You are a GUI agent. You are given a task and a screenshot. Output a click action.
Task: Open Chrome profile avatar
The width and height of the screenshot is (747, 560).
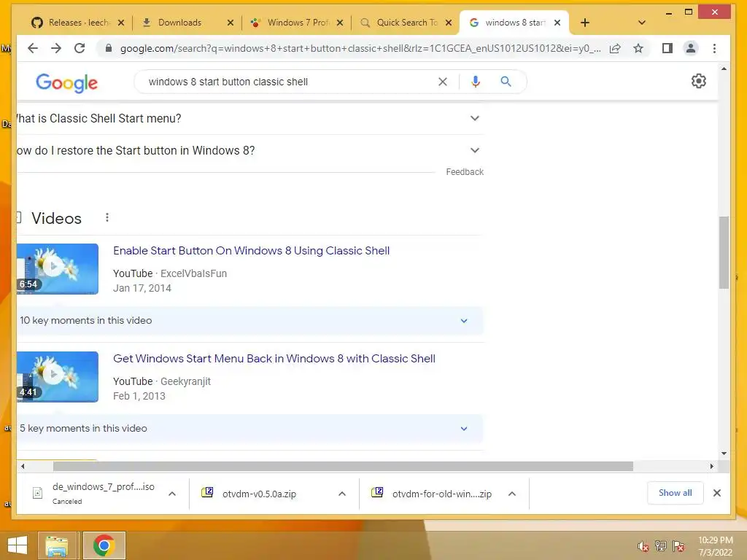coord(690,48)
